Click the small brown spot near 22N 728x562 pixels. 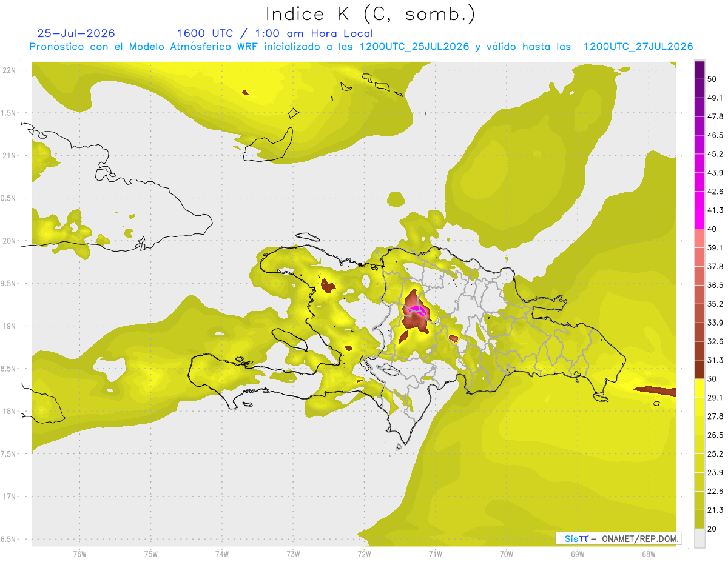(245, 93)
